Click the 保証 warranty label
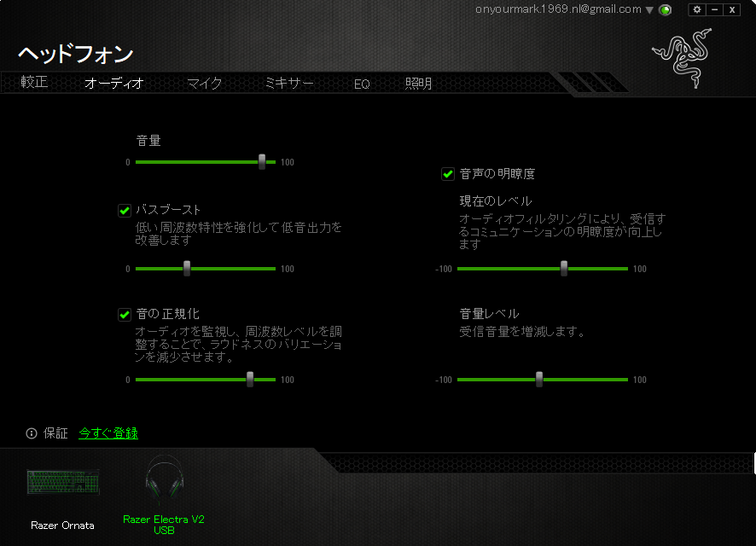756x546 pixels. (55, 433)
